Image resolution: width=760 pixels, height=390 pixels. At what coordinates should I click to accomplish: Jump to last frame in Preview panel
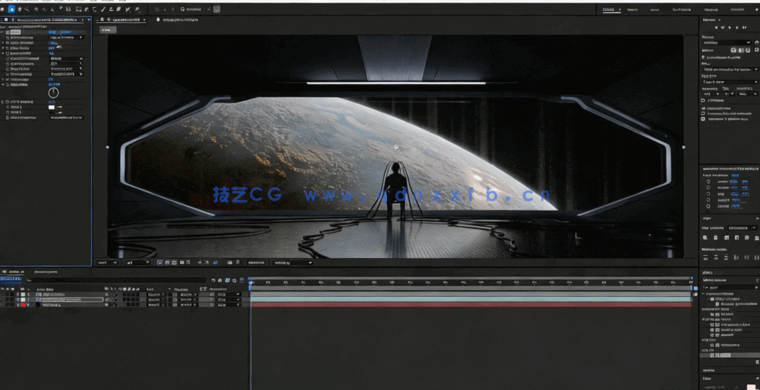(744, 28)
